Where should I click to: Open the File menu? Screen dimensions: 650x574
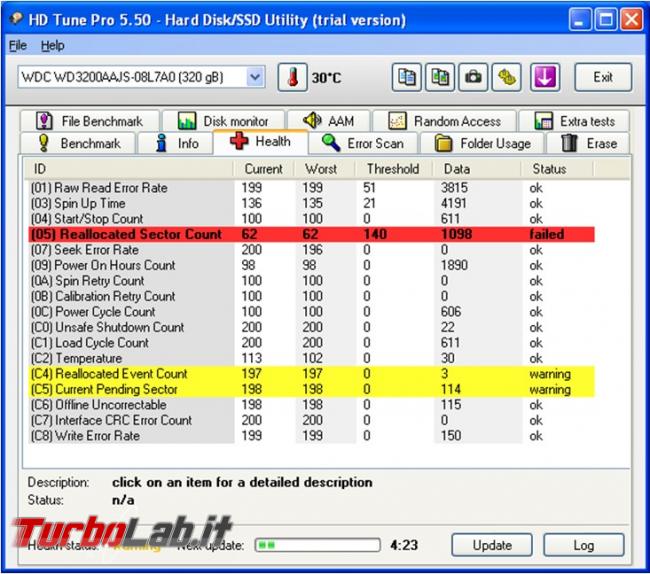pos(18,45)
